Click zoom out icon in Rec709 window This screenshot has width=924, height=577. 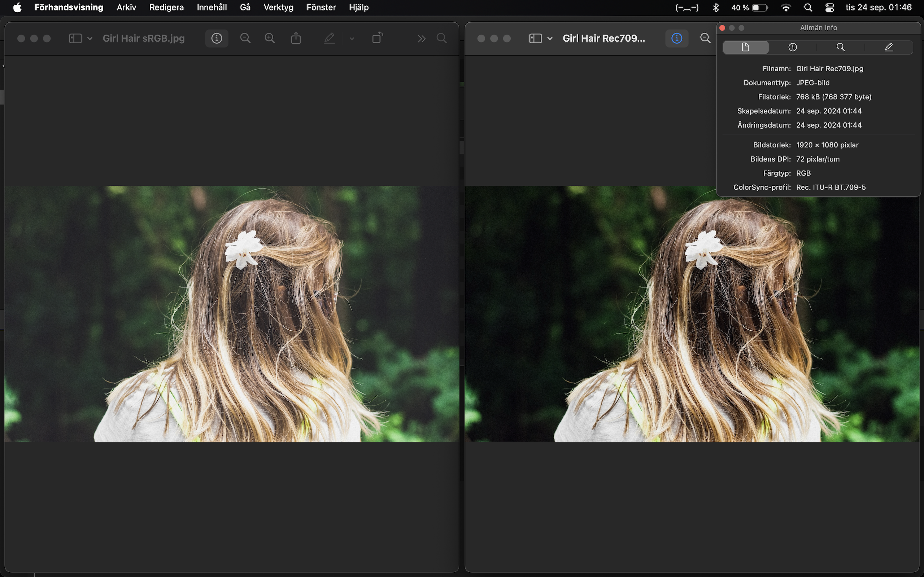point(705,38)
